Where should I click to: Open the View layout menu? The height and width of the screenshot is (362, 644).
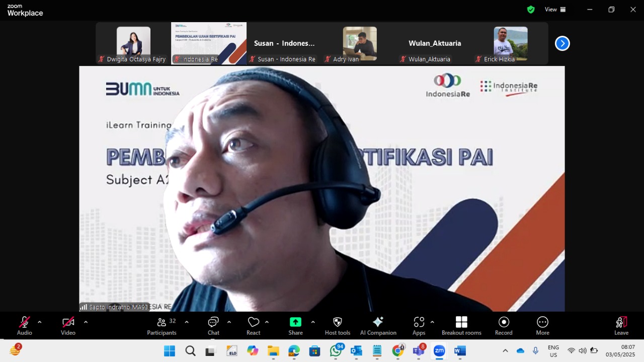point(555,9)
